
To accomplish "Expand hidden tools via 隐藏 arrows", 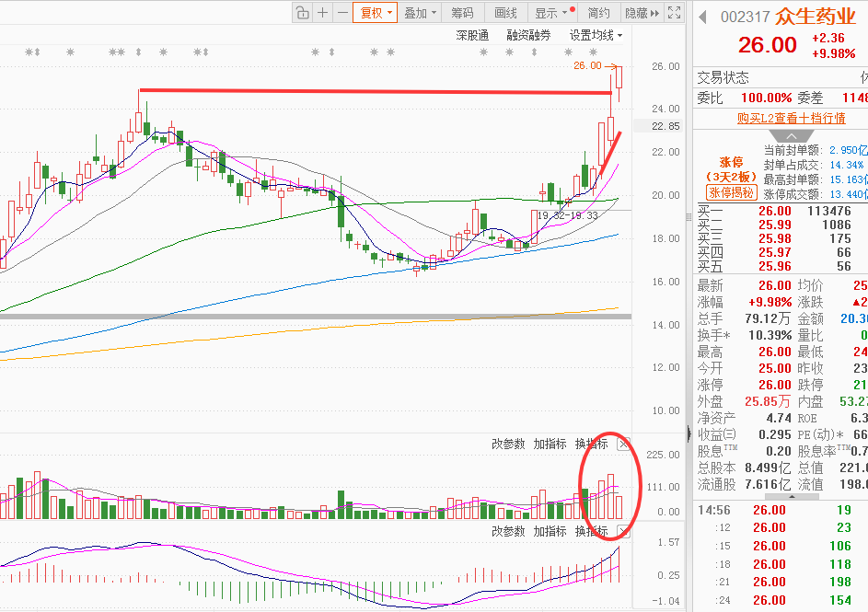I will point(642,13).
